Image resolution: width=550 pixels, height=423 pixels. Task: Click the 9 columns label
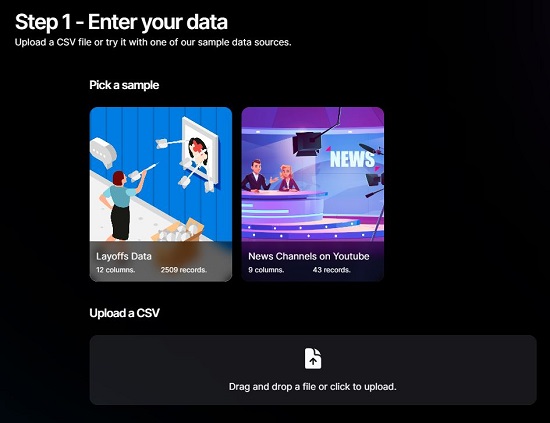click(x=266, y=270)
